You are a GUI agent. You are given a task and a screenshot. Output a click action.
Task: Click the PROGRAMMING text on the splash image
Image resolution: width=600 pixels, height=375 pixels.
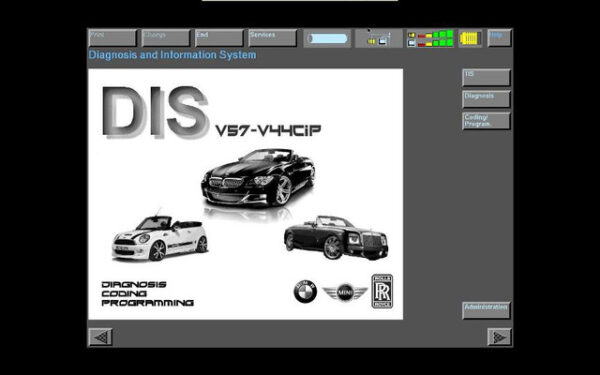147,303
